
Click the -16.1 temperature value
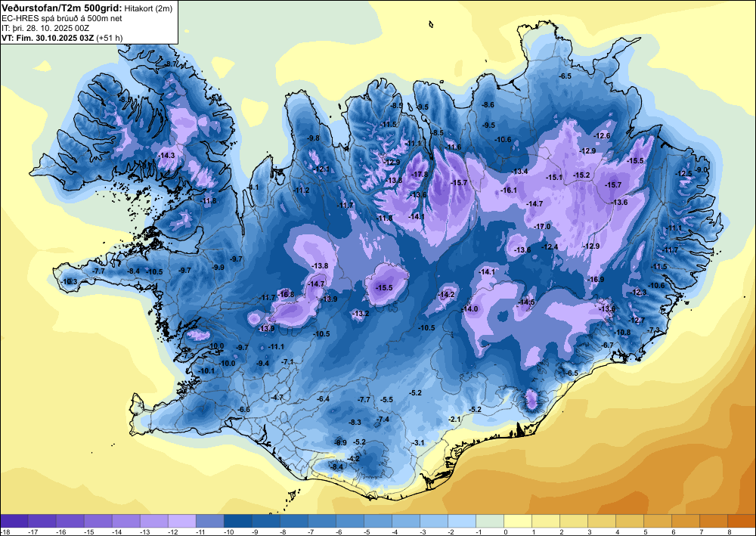click(509, 191)
